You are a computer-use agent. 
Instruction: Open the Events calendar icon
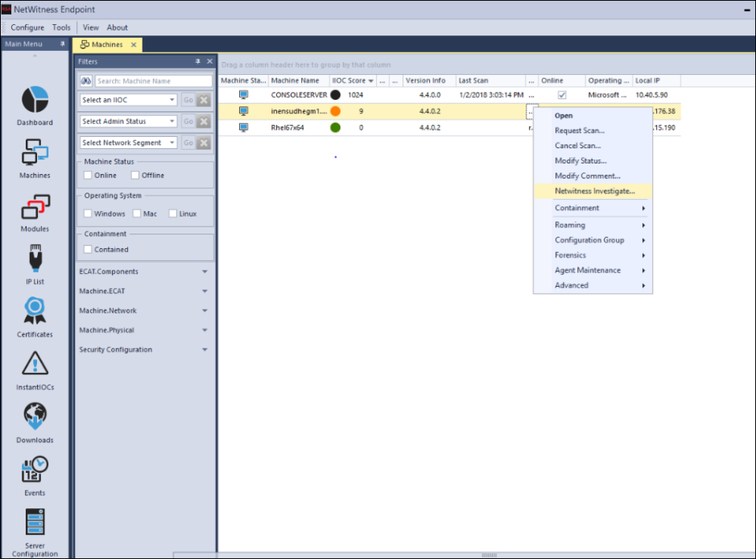(35, 470)
